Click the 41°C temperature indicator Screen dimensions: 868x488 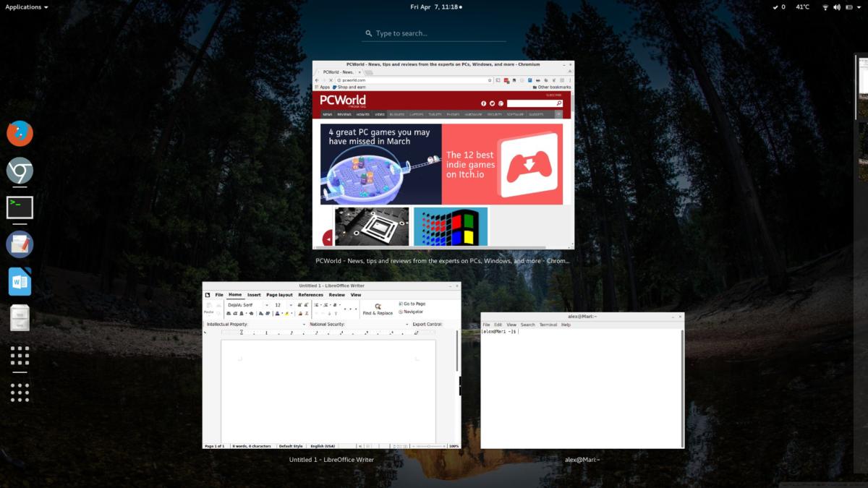pos(802,7)
